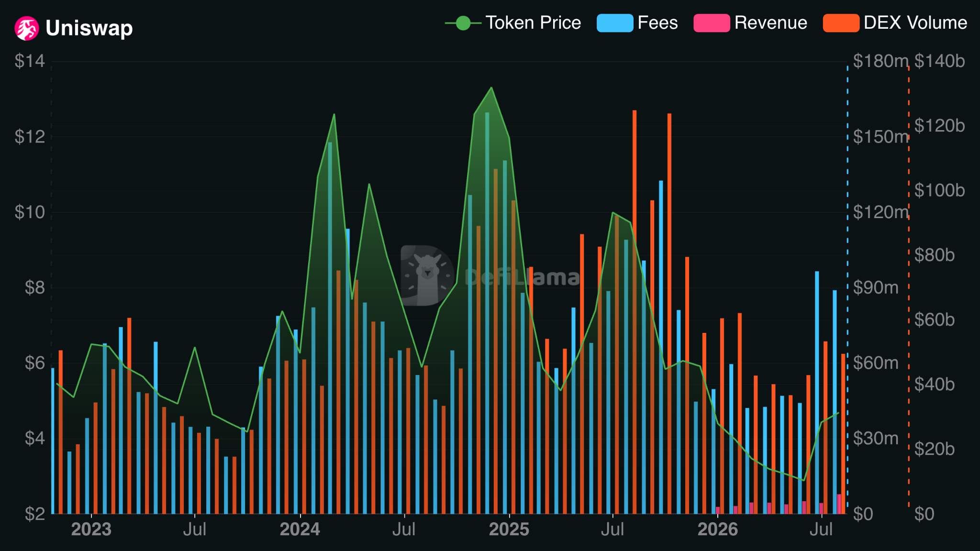The height and width of the screenshot is (551, 980).
Task: Click the 2025 x-axis label
Action: click(509, 529)
